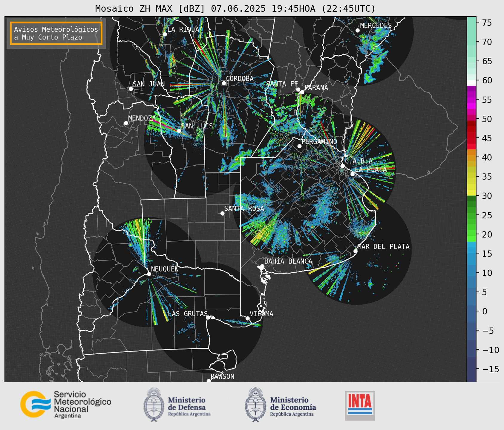504x430 pixels.
Task: Click the Santa Fe city marker dot
Action: [298, 89]
